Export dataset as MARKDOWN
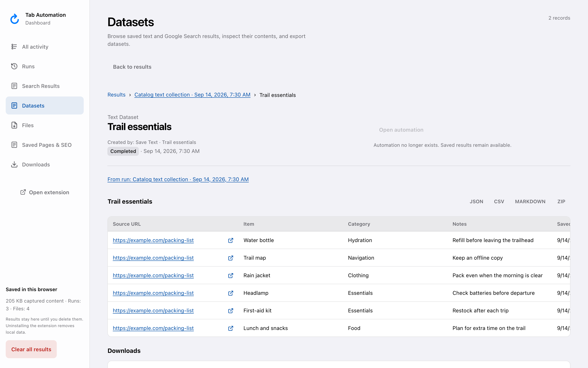The width and height of the screenshot is (588, 368). (530, 202)
